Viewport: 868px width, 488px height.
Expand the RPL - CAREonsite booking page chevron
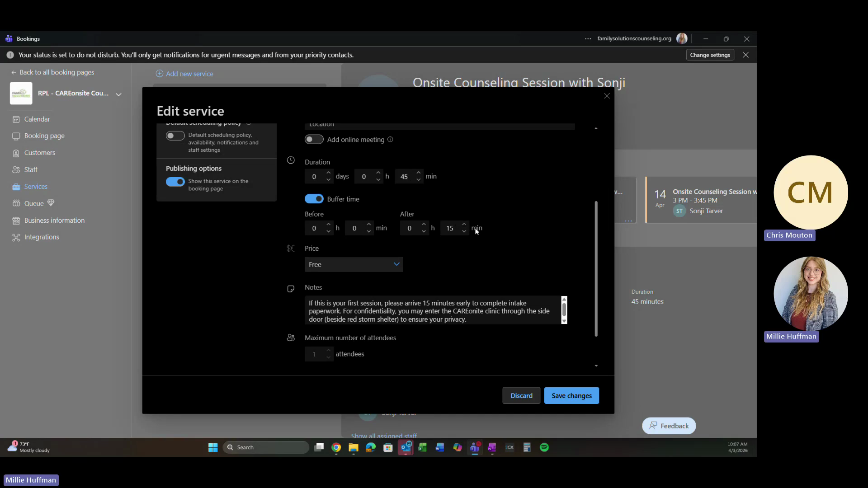tap(118, 94)
